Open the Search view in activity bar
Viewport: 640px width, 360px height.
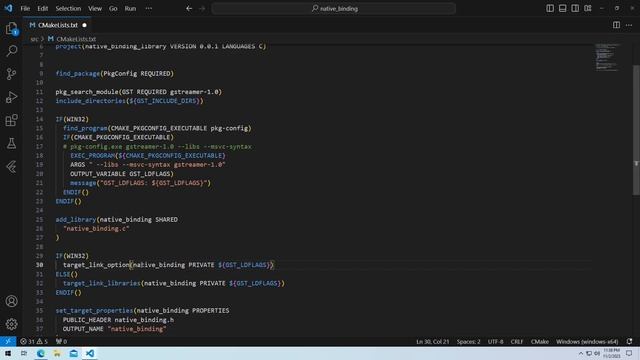[11, 51]
